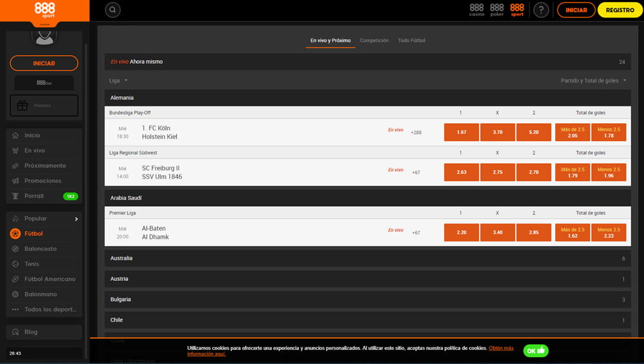Screen dimensions: 644x364
Task: Open Obtén más información aquí link
Action: click(500, 348)
